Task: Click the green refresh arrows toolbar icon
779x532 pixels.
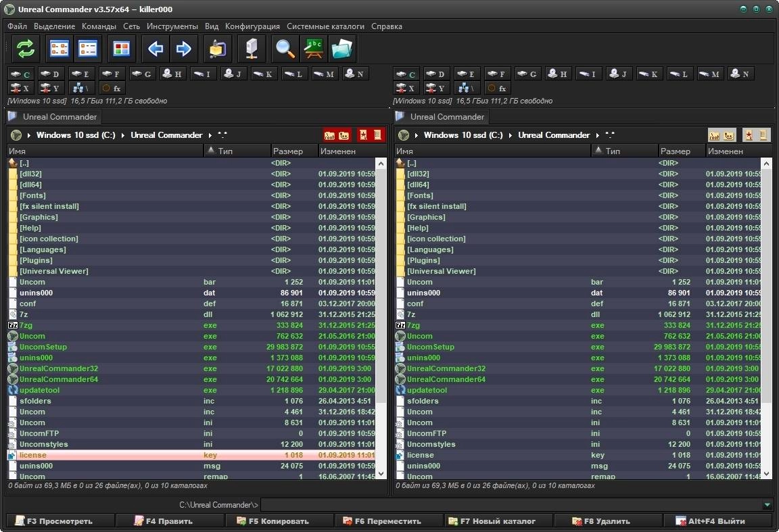Action: [x=25, y=49]
